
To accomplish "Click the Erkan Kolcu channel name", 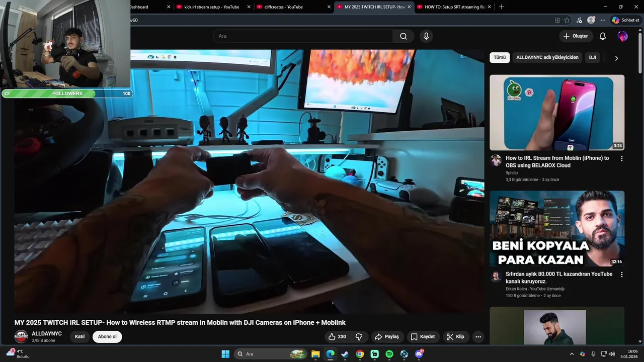I will [535, 289].
